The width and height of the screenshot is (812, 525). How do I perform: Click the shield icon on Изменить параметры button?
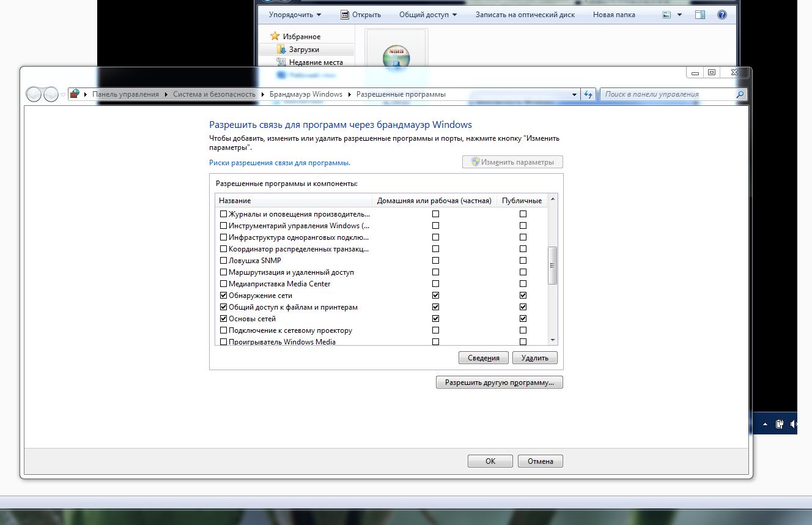pos(475,162)
